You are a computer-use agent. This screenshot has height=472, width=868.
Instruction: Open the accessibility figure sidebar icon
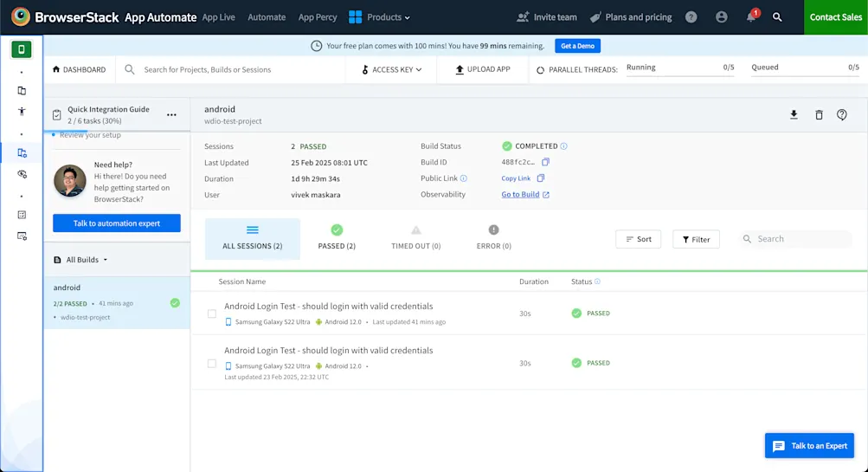(x=22, y=112)
